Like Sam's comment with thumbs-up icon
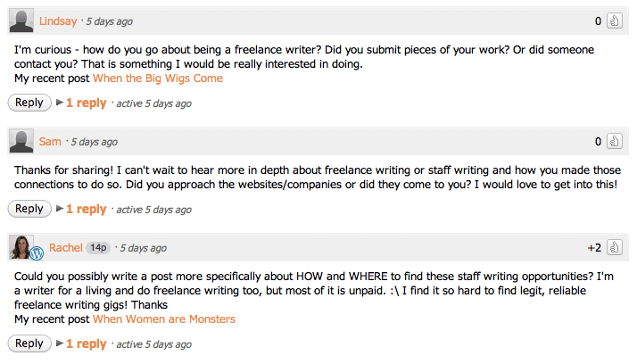 point(614,141)
